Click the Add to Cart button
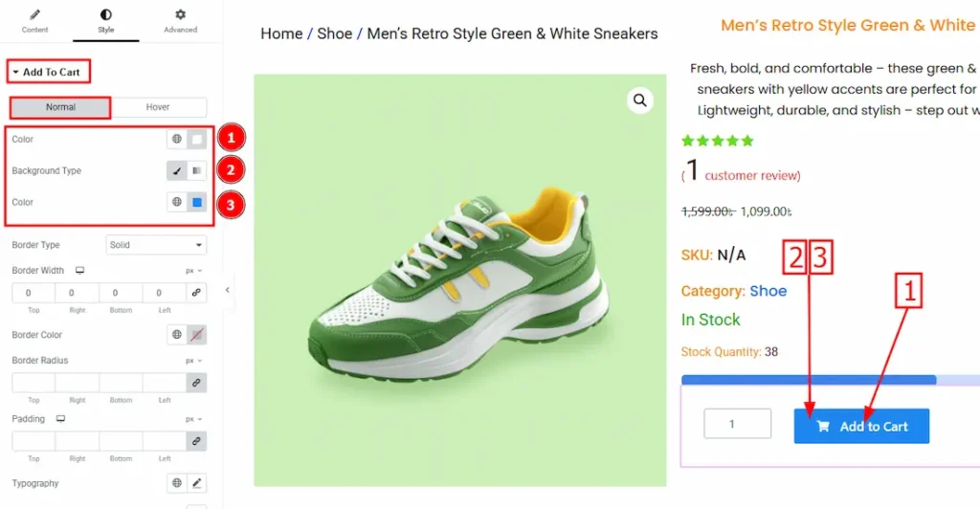 coord(861,427)
